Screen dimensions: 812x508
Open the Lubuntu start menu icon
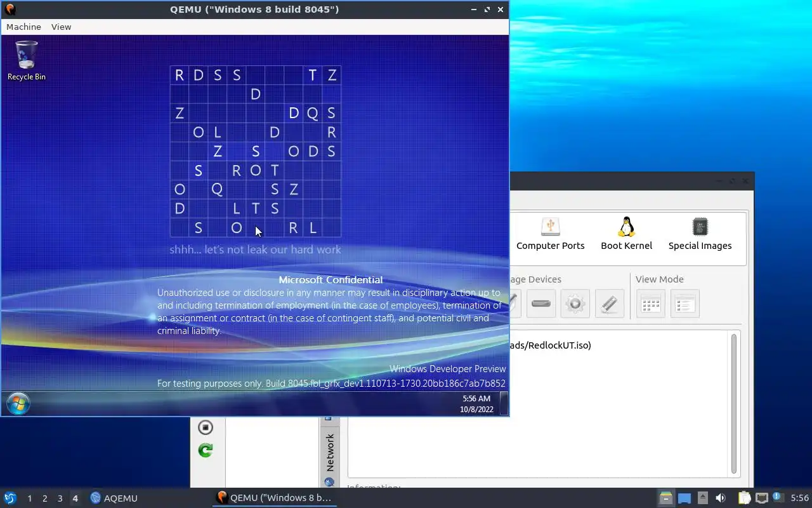[10, 498]
